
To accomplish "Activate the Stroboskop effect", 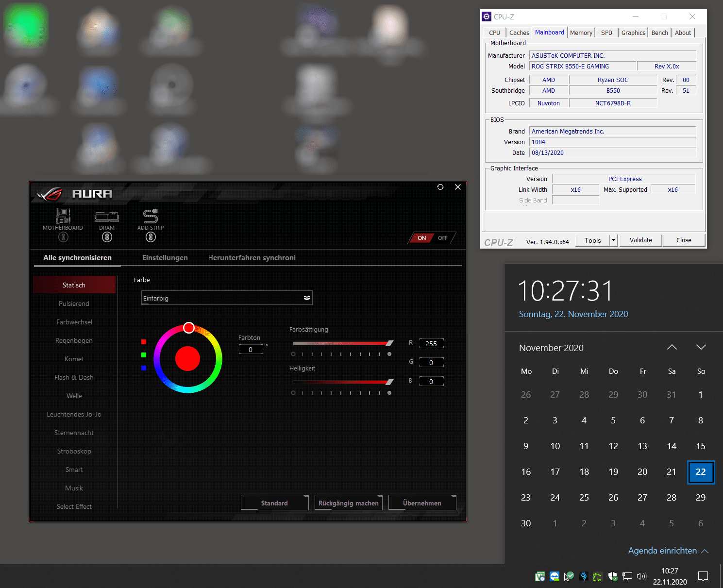I will click(74, 451).
